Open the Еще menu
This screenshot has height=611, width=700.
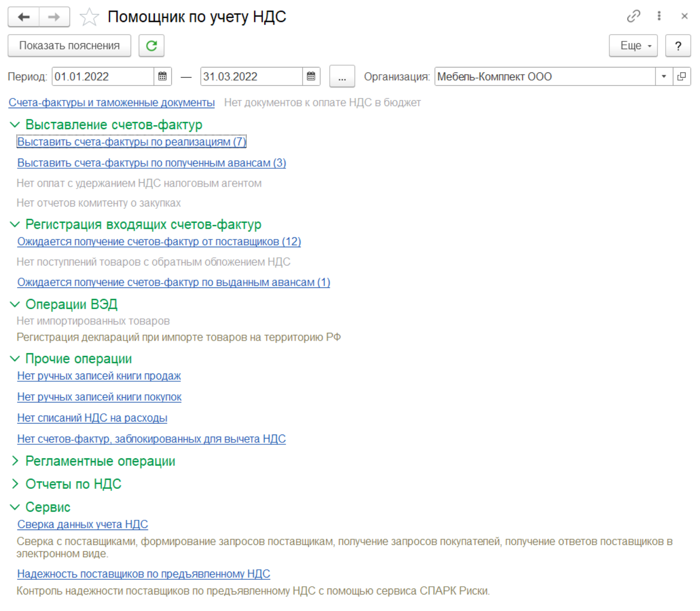click(x=633, y=46)
